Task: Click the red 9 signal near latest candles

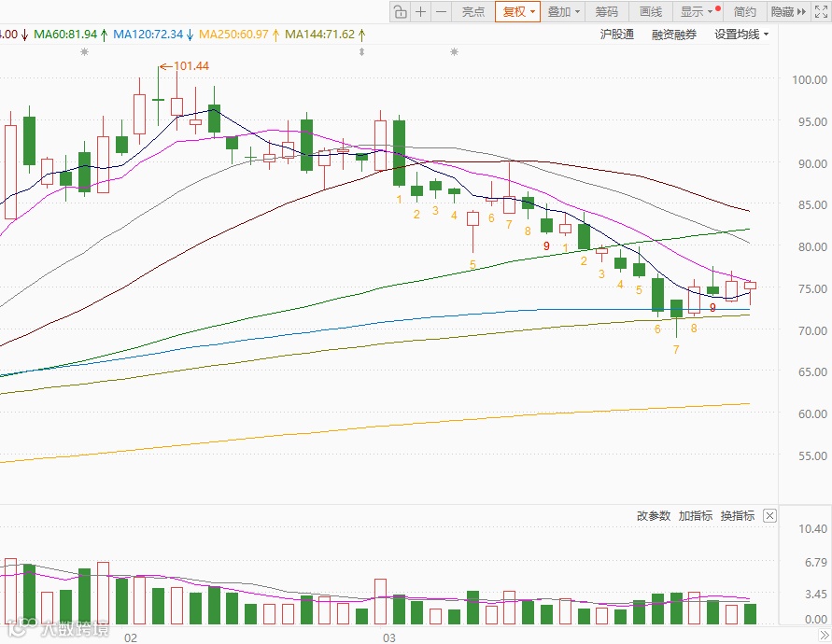Action: coord(712,308)
